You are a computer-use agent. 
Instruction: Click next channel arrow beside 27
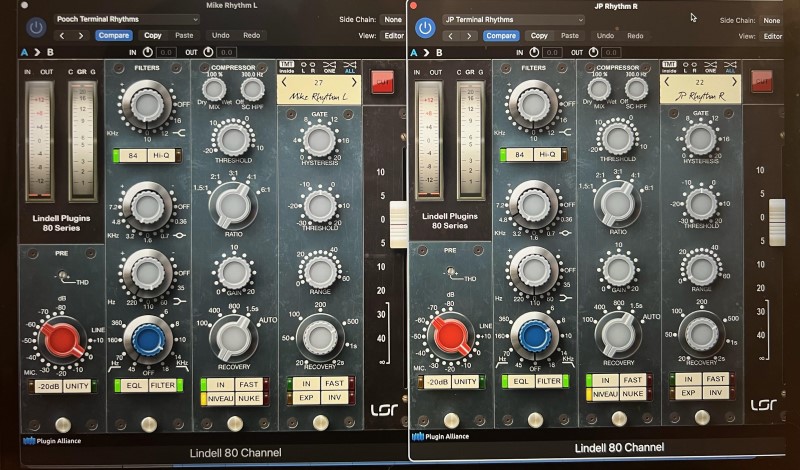click(x=354, y=82)
